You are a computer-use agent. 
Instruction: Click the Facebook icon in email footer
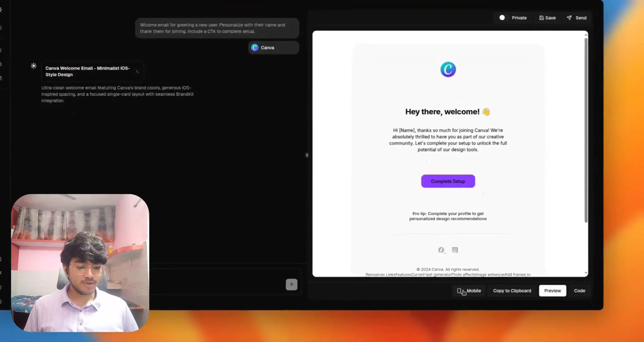click(441, 250)
